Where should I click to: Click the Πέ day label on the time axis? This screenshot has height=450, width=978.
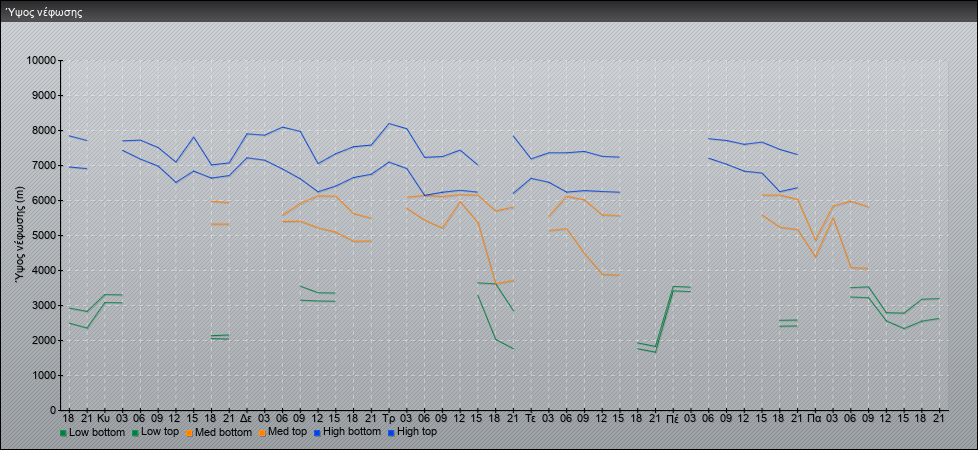673,418
